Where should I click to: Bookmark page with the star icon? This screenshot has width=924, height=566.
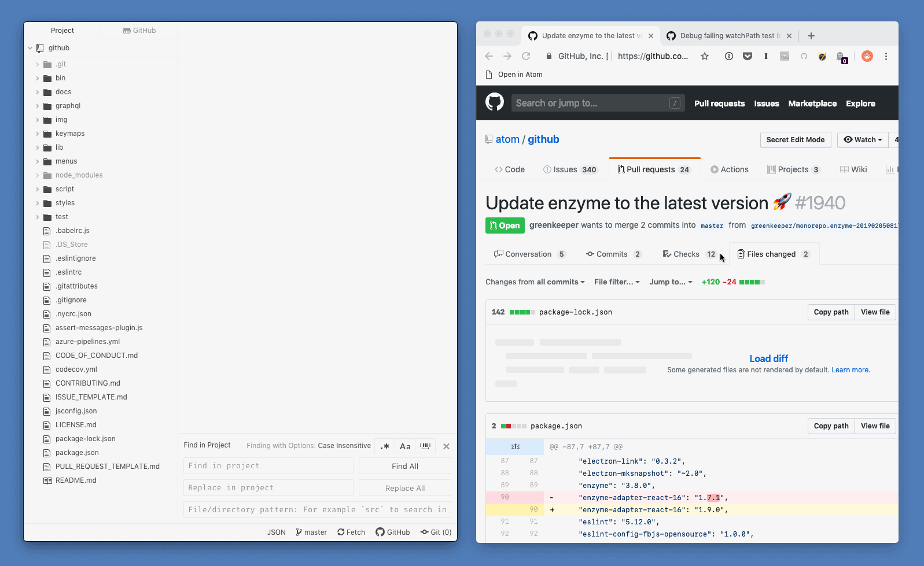click(x=705, y=56)
